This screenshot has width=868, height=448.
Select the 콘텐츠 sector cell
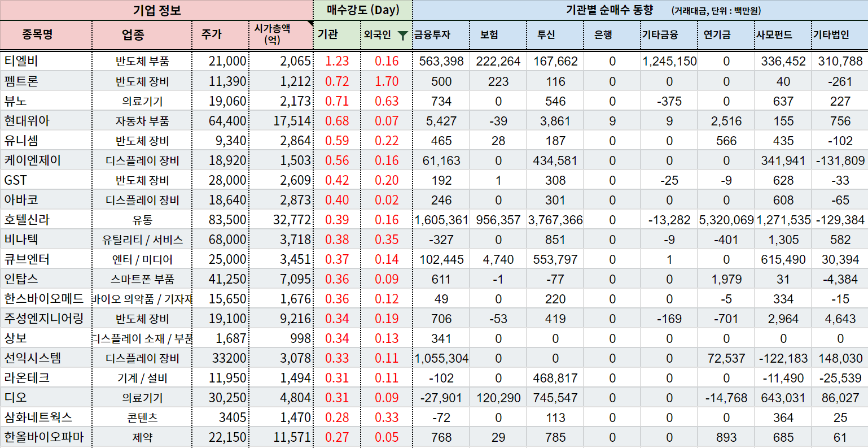pos(142,417)
